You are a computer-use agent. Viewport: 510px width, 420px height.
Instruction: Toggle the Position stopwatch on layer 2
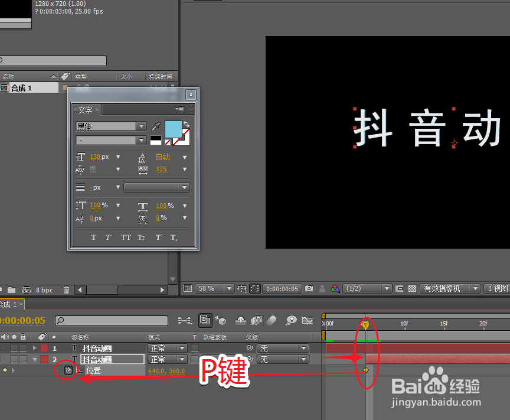68,370
